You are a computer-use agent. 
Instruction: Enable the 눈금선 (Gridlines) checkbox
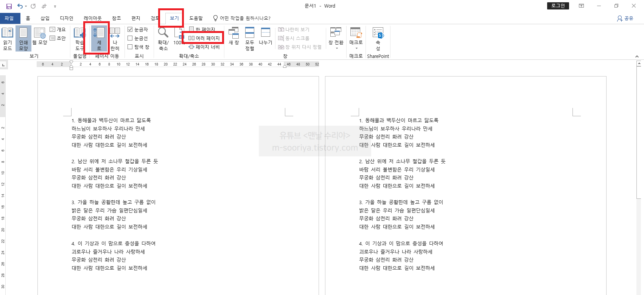130,38
